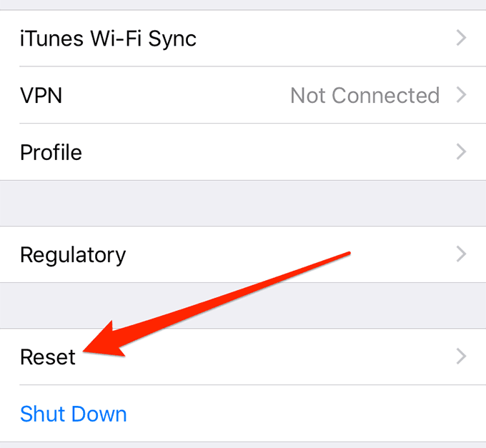The image size is (486, 448).
Task: Click the chevron at the Reset row's end
Action: click(461, 357)
